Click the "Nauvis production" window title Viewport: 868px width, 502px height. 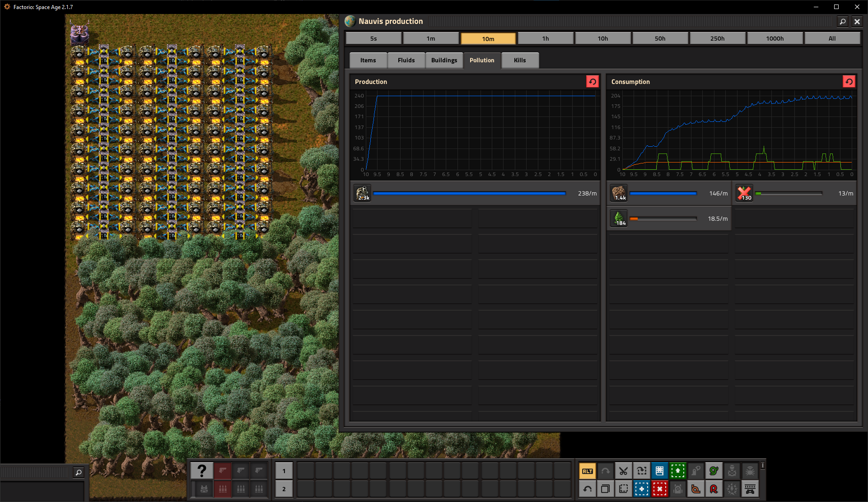tap(391, 21)
